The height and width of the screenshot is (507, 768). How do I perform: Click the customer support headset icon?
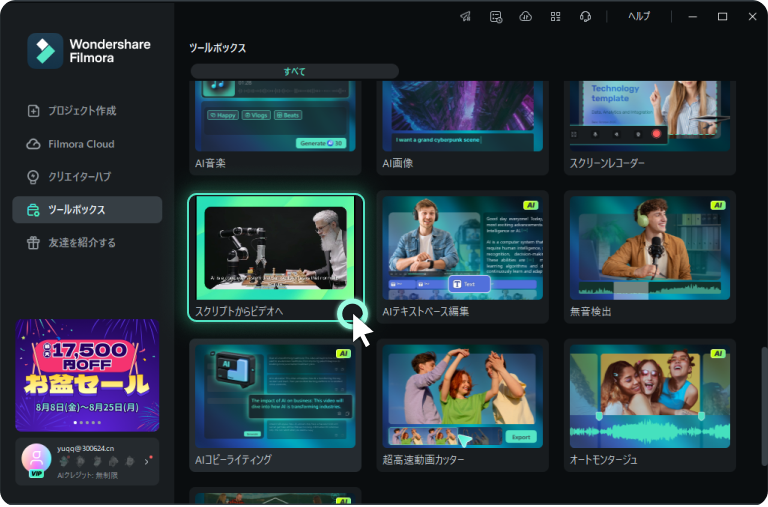(x=585, y=17)
